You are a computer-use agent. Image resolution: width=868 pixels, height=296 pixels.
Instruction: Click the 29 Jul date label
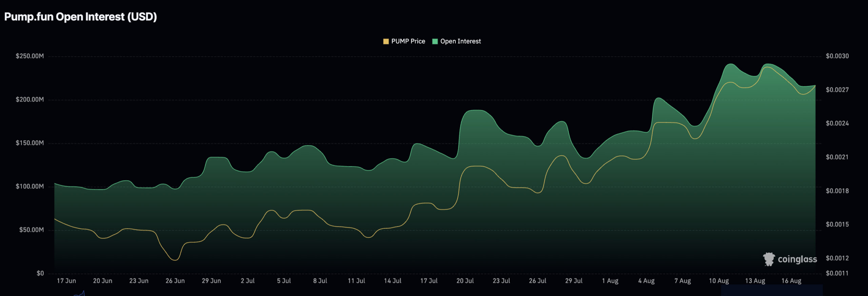(x=574, y=281)
